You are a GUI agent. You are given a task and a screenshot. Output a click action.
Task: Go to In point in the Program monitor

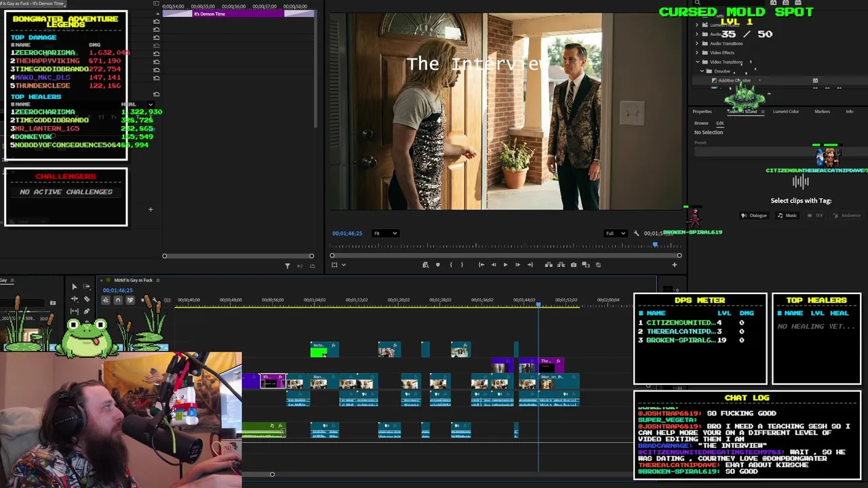481,265
